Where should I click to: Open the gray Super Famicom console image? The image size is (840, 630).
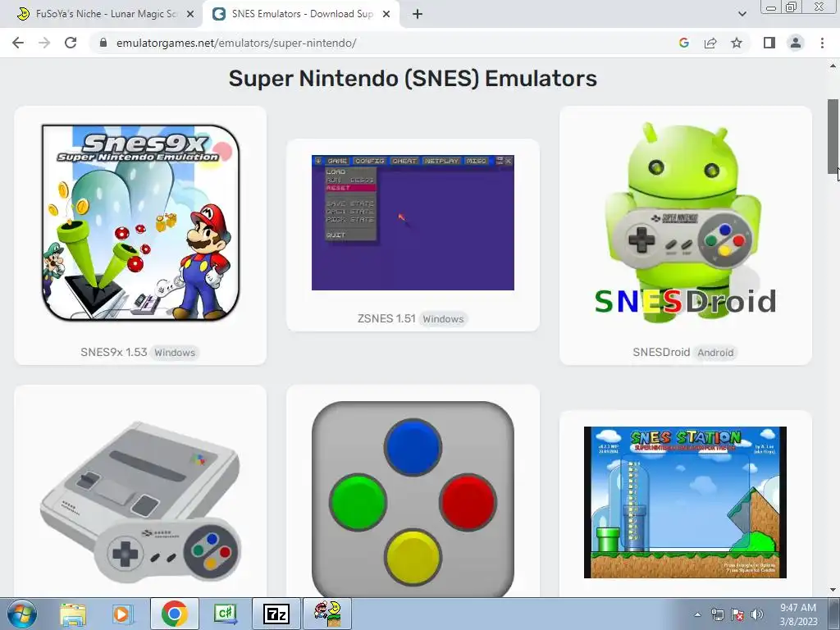(x=140, y=503)
